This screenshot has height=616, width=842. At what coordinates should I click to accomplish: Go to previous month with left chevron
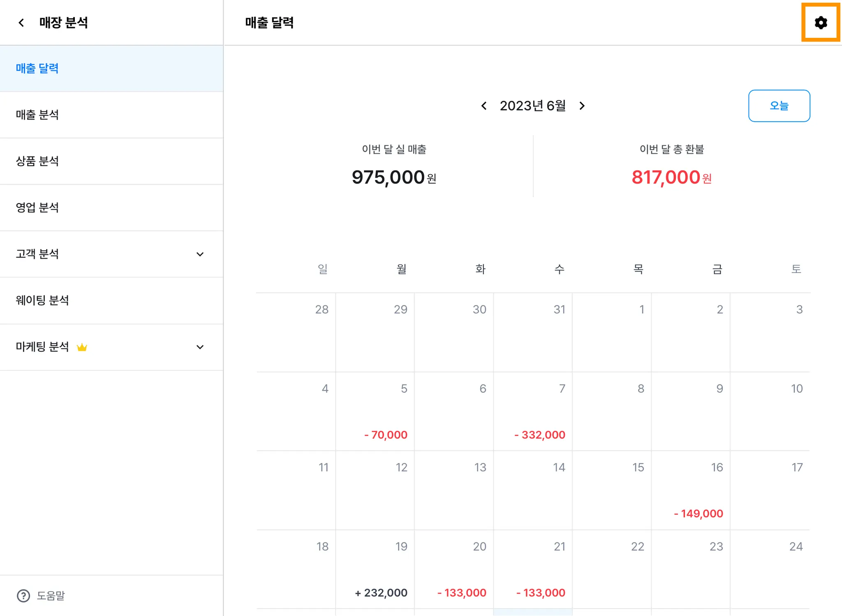[x=484, y=106]
